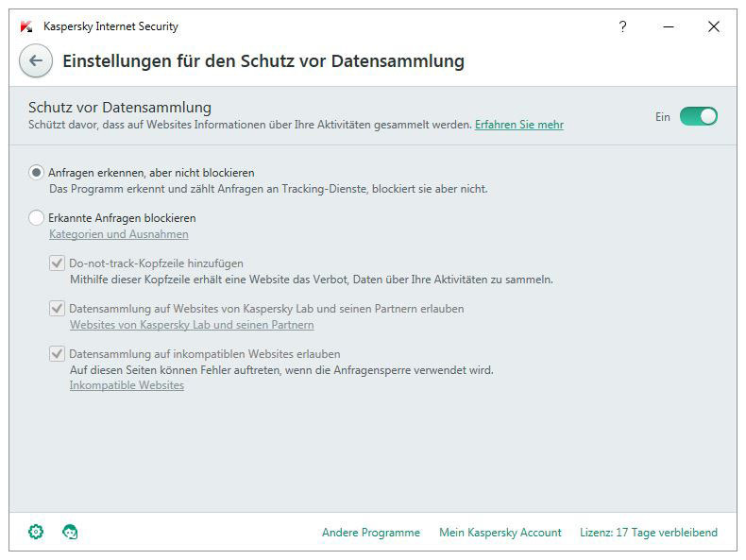The height and width of the screenshot is (560, 746).
Task: Click 'Lizenz: 17 Tage verbleibend' status
Action: 648,533
